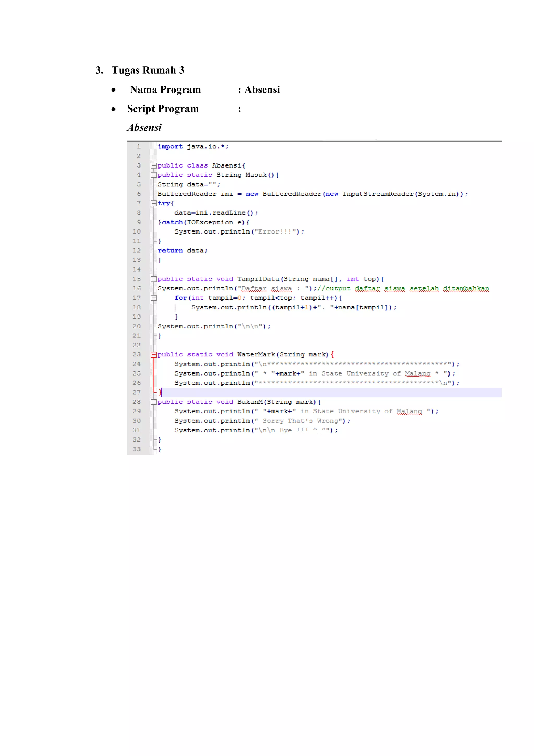This screenshot has height=756, width=534.
Task: Collapse the BukanM method fold marker
Action: click(x=153, y=402)
